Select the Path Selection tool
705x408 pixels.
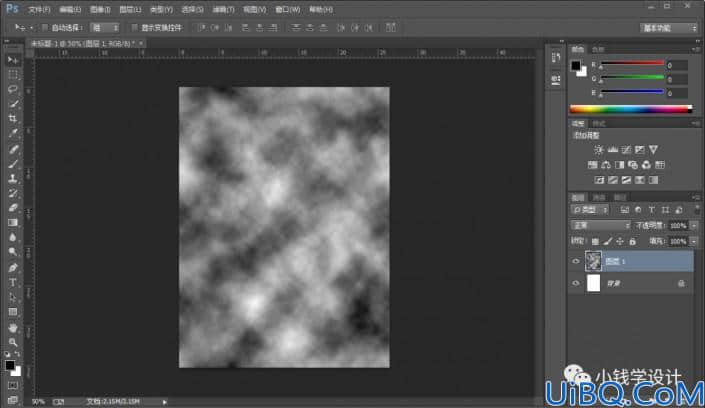pos(13,297)
